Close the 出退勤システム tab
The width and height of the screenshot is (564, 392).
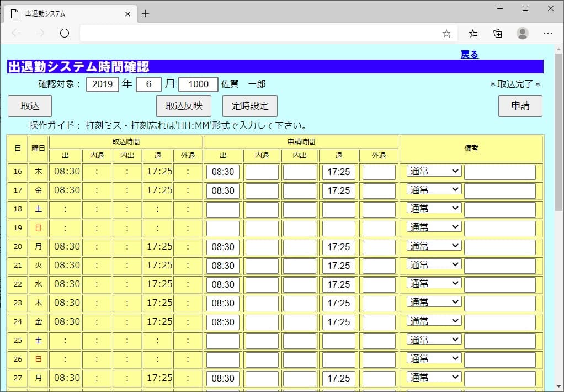pyautogui.click(x=127, y=14)
